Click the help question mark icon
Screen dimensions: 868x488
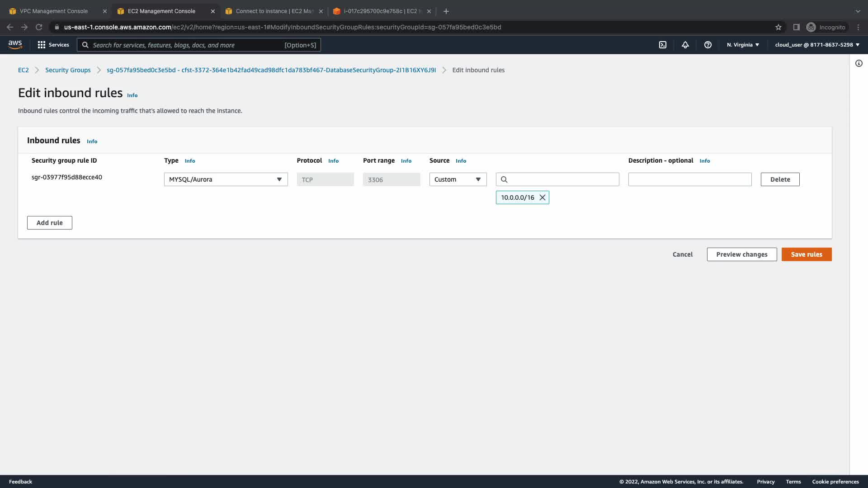point(708,45)
